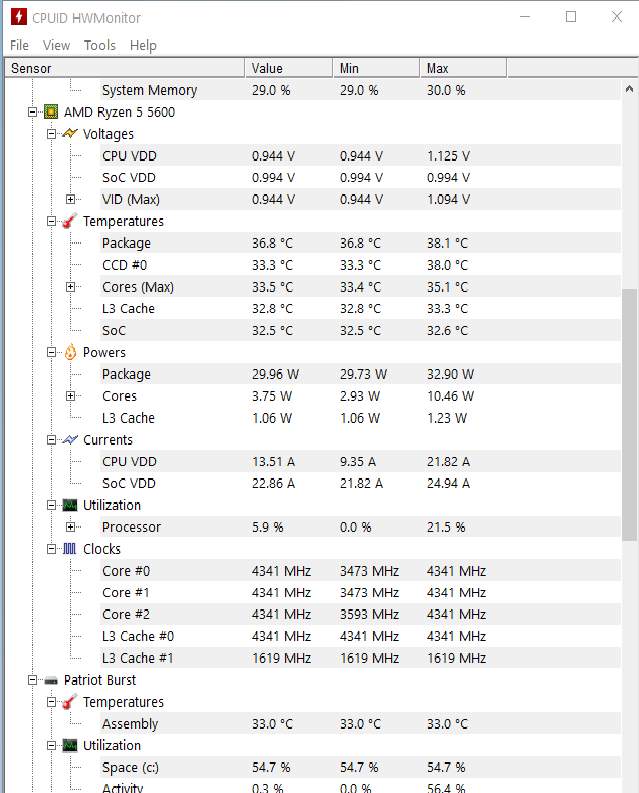Expand the VID (Max) voltage entry
Image resolution: width=639 pixels, height=793 pixels.
(70, 199)
